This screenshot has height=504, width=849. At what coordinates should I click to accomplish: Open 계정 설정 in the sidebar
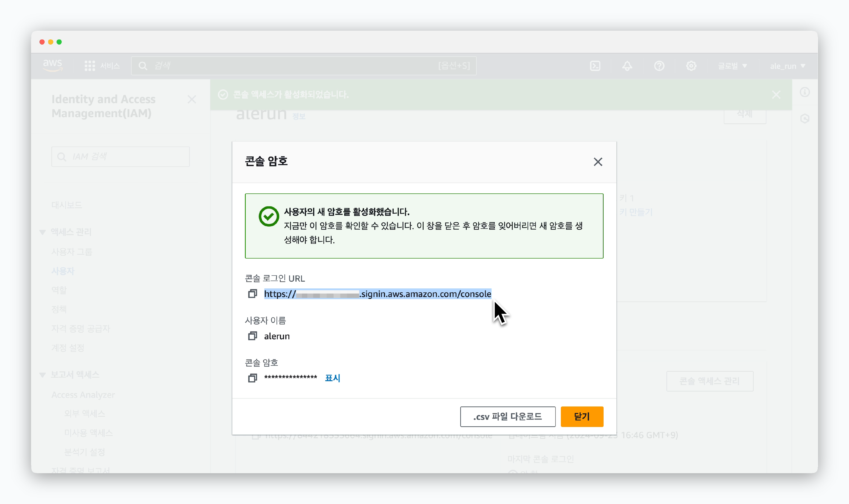tap(68, 347)
